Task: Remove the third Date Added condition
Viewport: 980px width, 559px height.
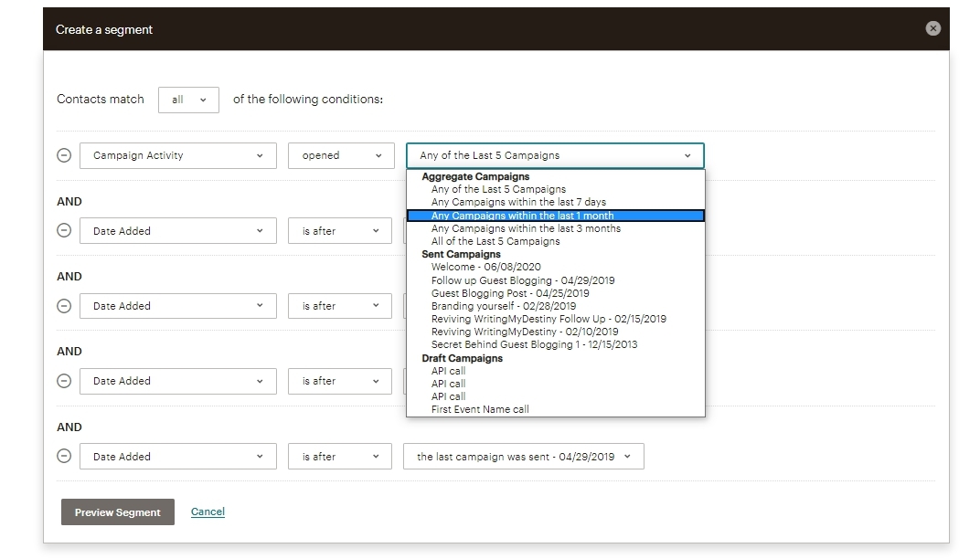Action: coord(64,381)
